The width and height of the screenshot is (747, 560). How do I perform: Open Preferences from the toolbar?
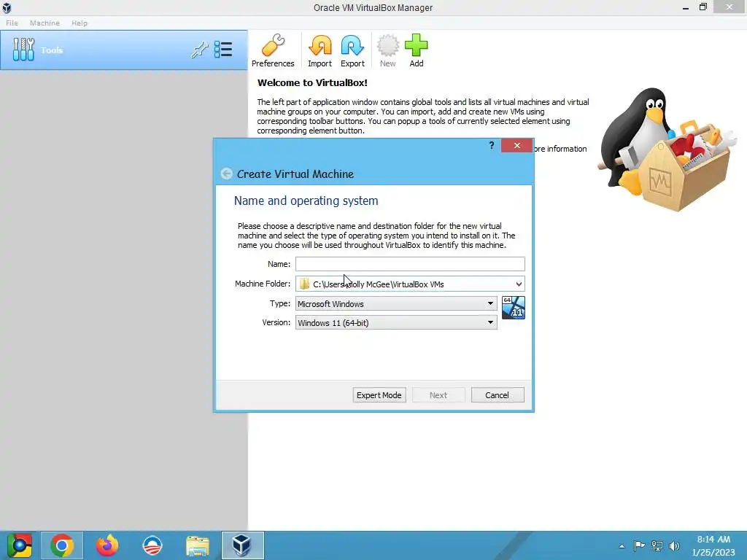(273, 50)
